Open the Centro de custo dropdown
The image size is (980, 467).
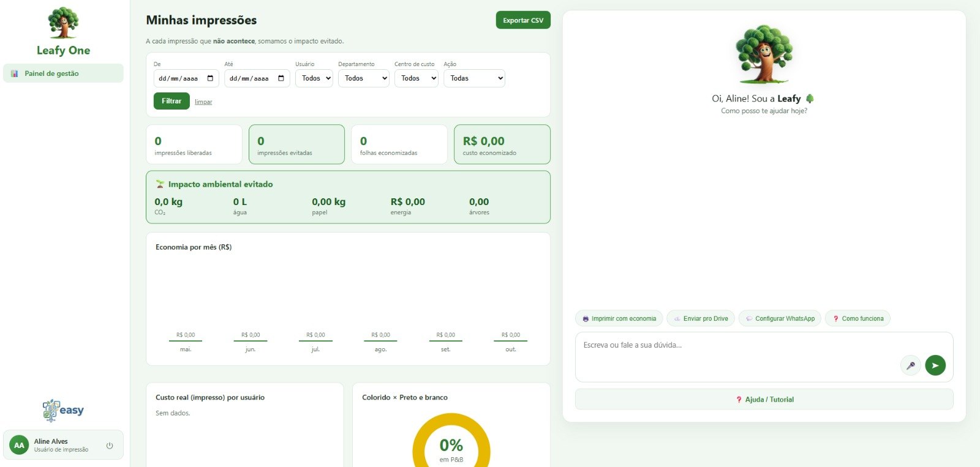pos(417,78)
